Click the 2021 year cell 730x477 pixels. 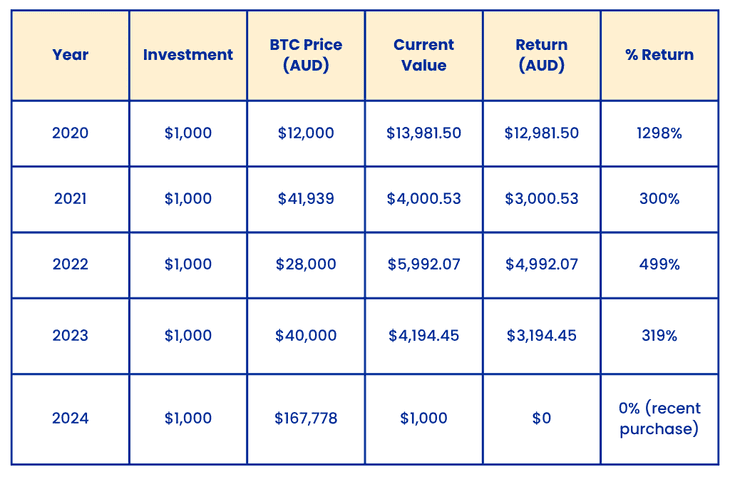click(70, 199)
